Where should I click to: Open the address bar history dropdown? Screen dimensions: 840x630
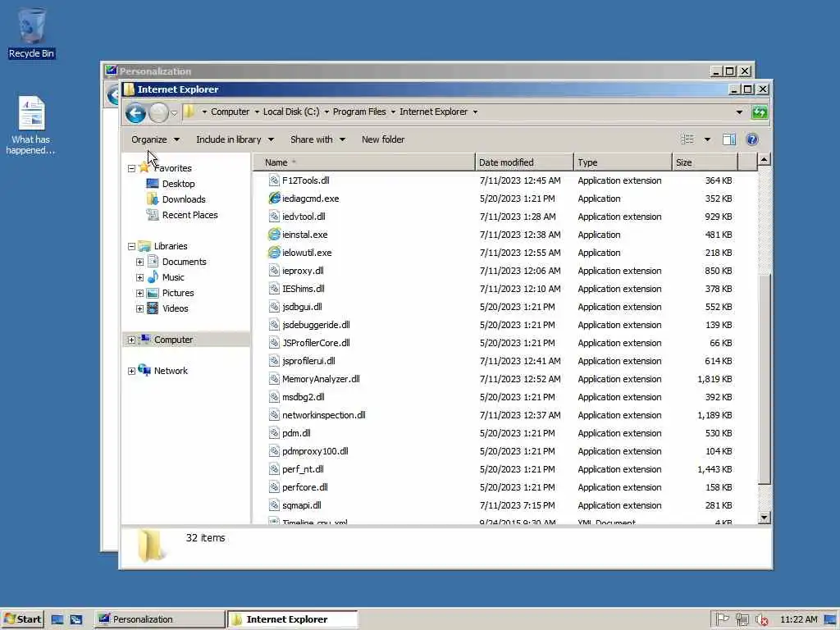click(x=739, y=112)
